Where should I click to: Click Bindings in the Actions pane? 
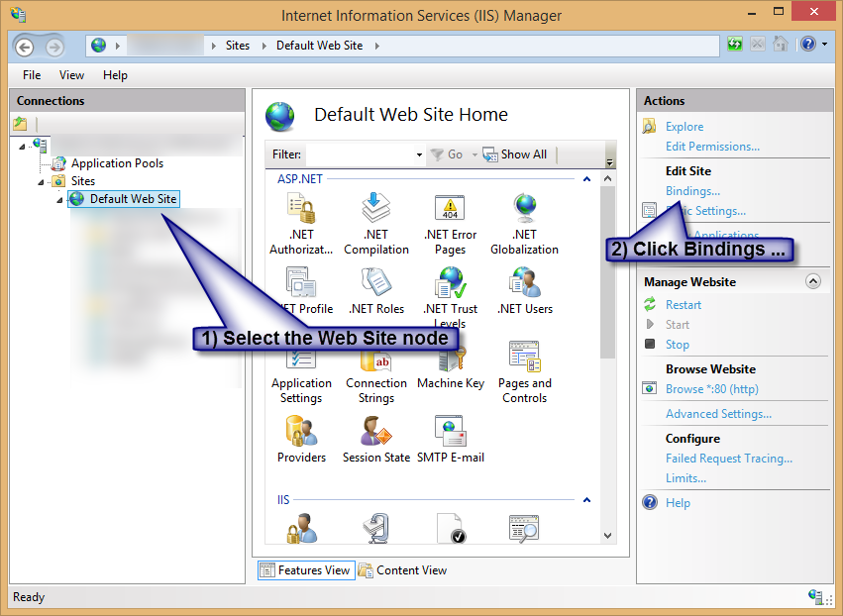692,190
